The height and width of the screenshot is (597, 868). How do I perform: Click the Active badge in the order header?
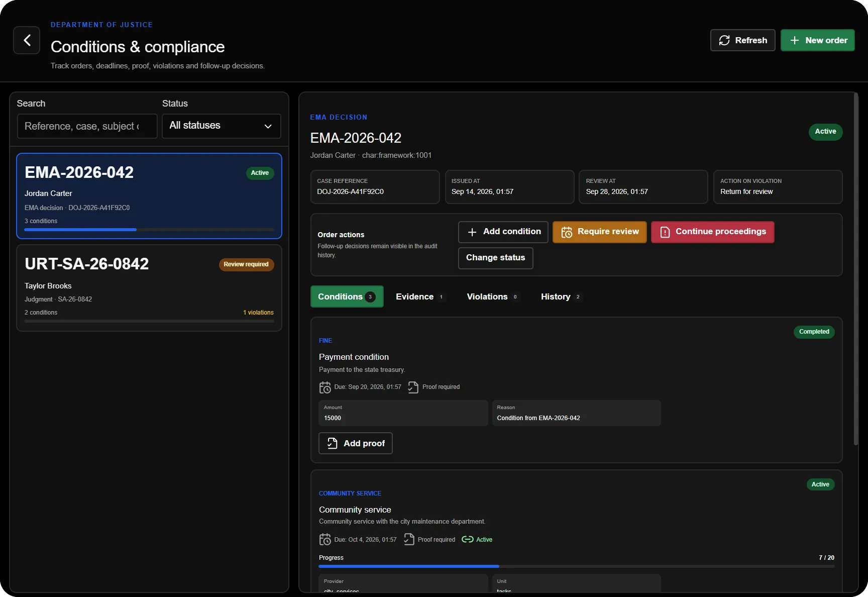pyautogui.click(x=825, y=132)
